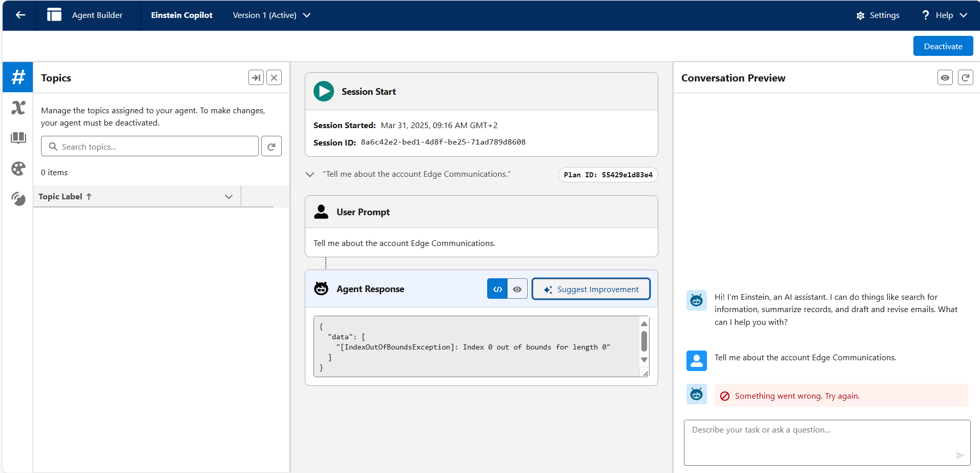Click the JSON response scroll-down arrow
Screen dimensions: 980x473
coord(644,360)
